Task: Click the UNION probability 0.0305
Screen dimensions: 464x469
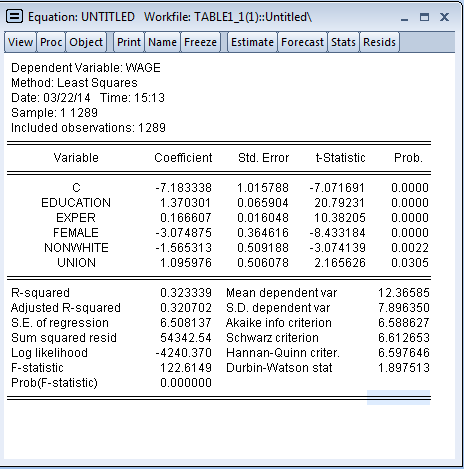Action: 410,263
